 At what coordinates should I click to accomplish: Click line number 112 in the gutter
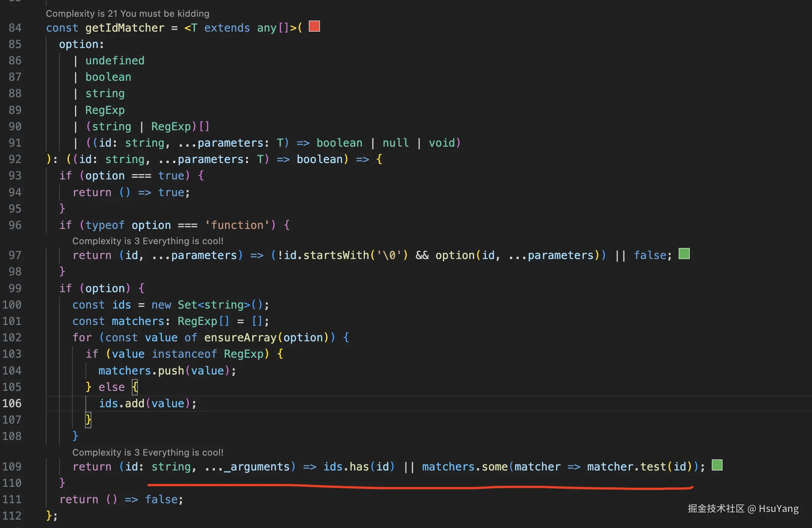(12, 516)
